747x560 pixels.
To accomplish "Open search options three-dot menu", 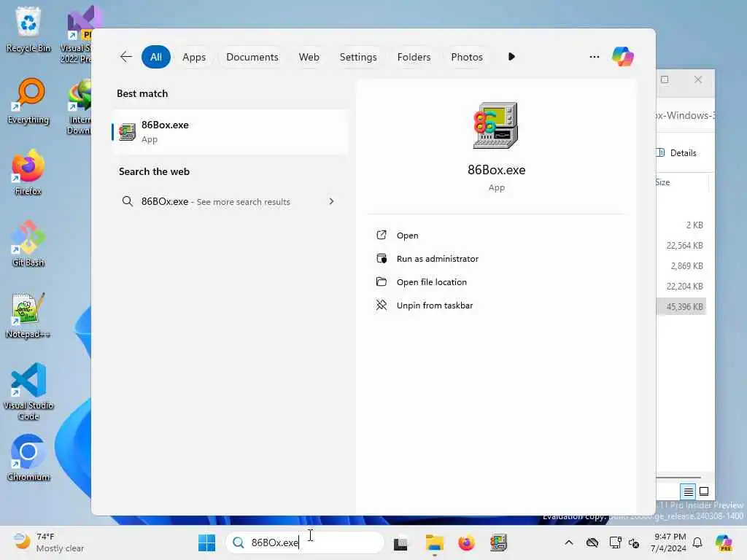I will [594, 57].
